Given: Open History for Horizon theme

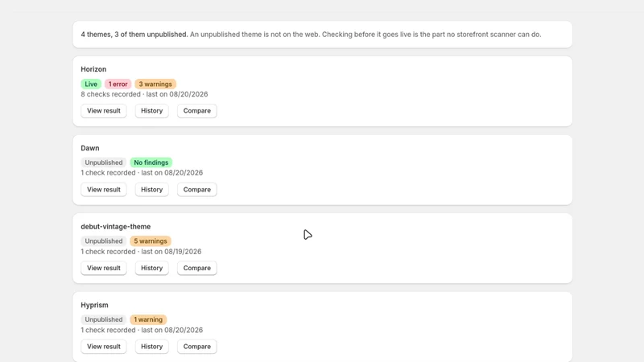Looking at the screenshot, I should [x=152, y=111].
